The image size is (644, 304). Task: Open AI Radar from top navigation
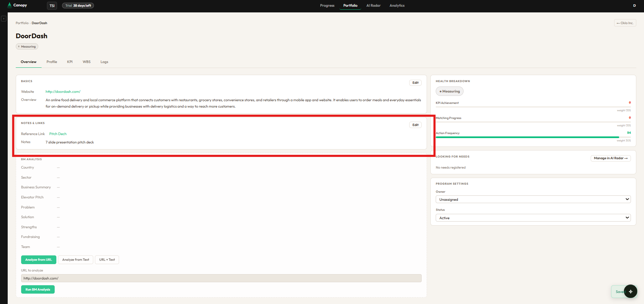tap(373, 6)
